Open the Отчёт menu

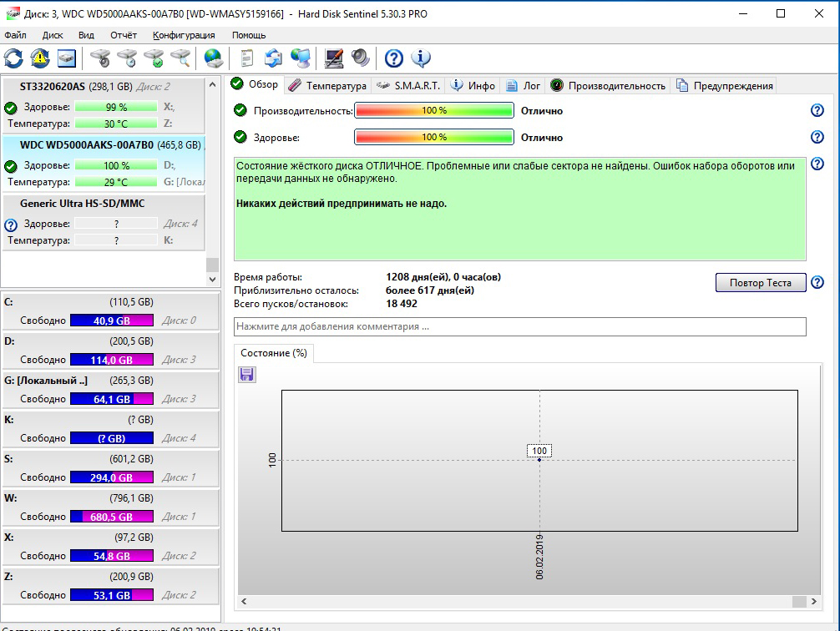(x=124, y=35)
